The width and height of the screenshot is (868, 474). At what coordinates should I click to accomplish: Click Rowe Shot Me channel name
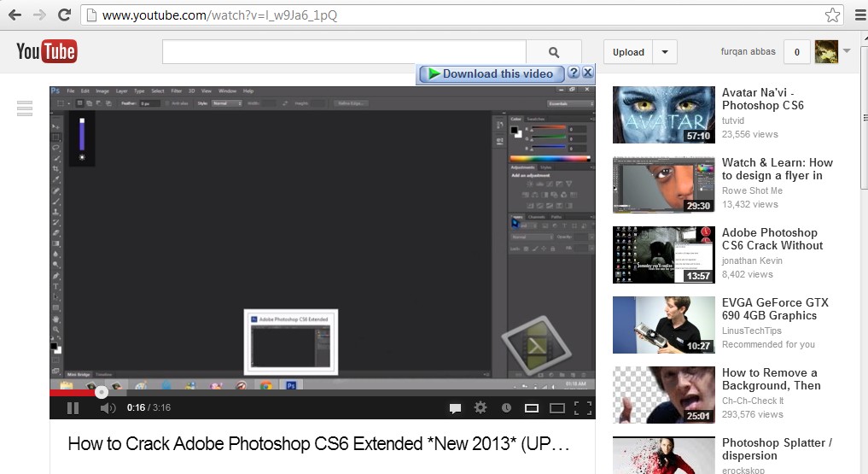click(752, 190)
